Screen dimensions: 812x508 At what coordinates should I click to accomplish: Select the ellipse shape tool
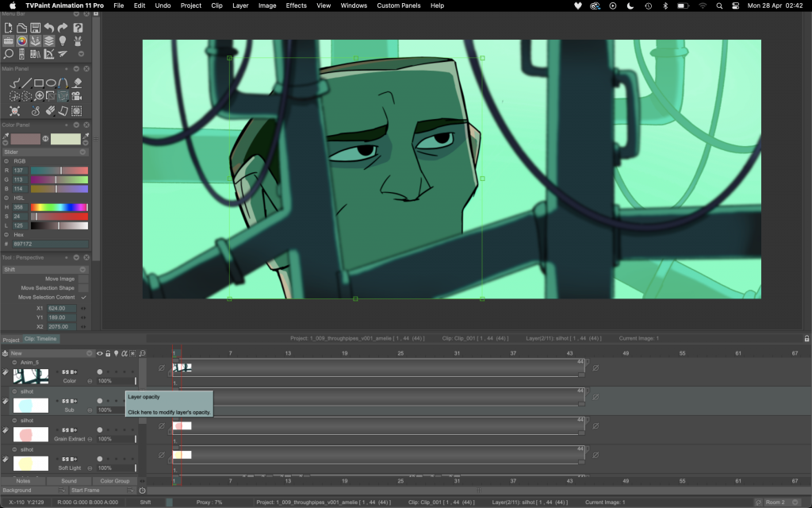(x=51, y=83)
